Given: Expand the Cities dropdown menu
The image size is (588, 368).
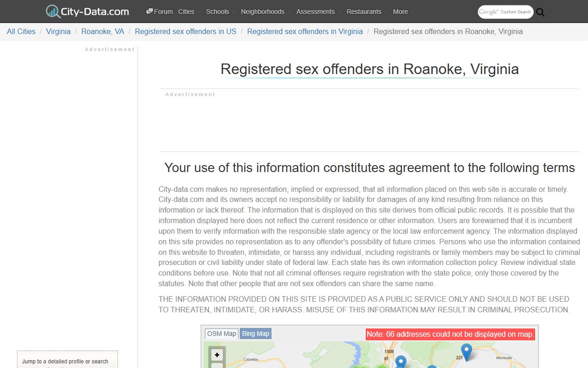Looking at the screenshot, I should pos(189,11).
